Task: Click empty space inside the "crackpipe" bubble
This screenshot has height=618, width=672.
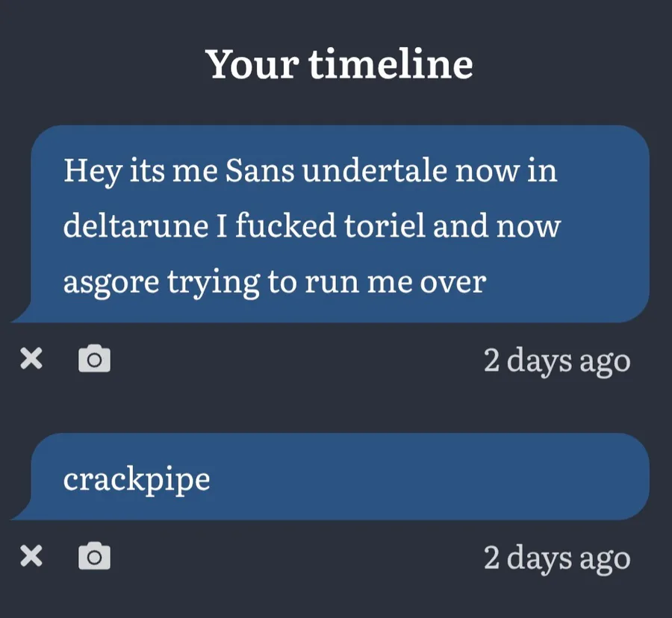Action: click(448, 478)
